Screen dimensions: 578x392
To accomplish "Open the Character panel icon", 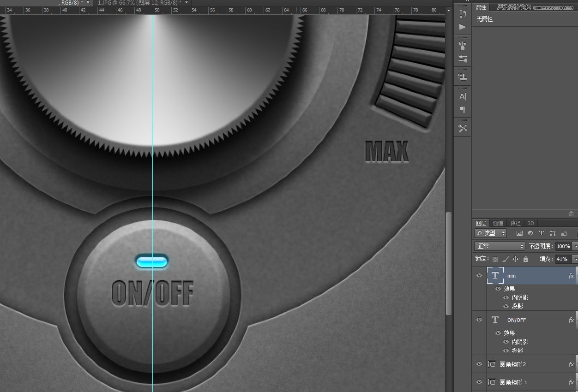I will point(463,96).
